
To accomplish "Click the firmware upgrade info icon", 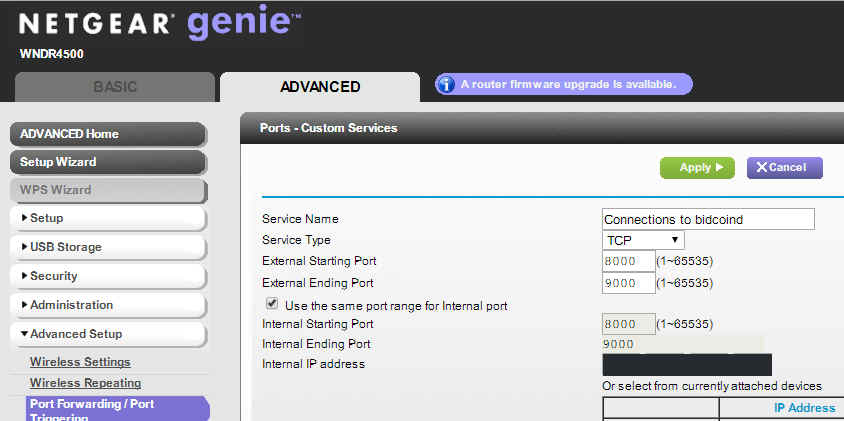I will click(x=446, y=85).
